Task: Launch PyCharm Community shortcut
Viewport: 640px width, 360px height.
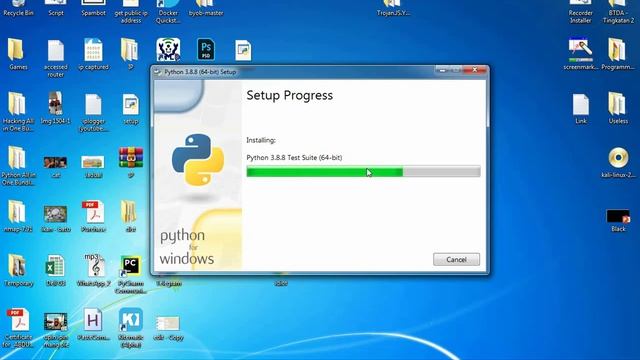Action: pos(131,274)
